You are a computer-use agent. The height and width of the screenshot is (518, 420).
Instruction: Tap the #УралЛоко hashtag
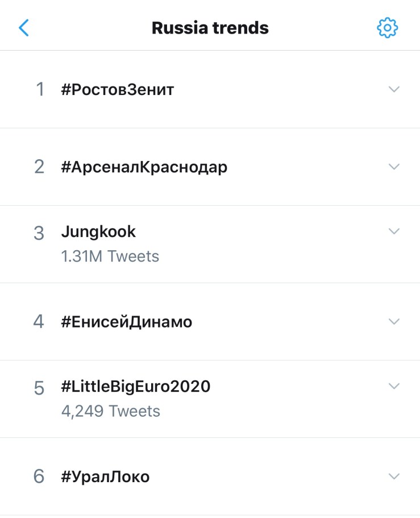[x=105, y=476]
